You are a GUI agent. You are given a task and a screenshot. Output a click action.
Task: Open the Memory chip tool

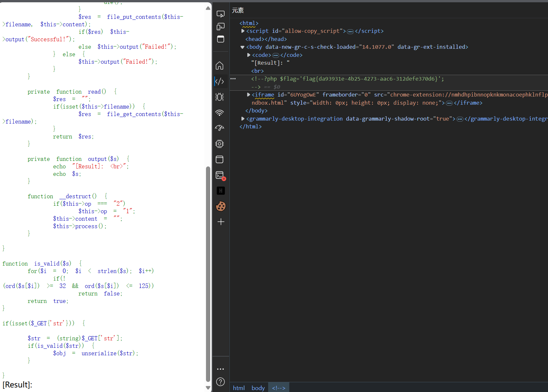click(x=220, y=144)
